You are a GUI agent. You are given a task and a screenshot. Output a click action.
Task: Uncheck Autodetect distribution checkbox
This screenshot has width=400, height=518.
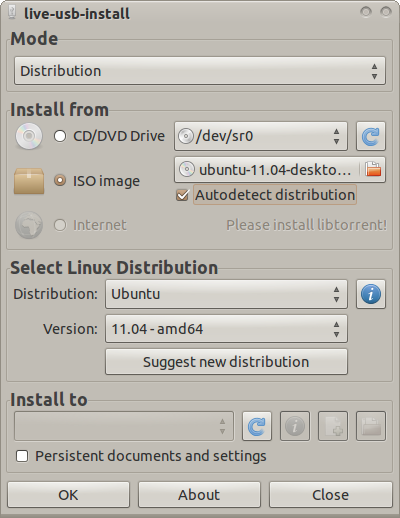(182, 195)
